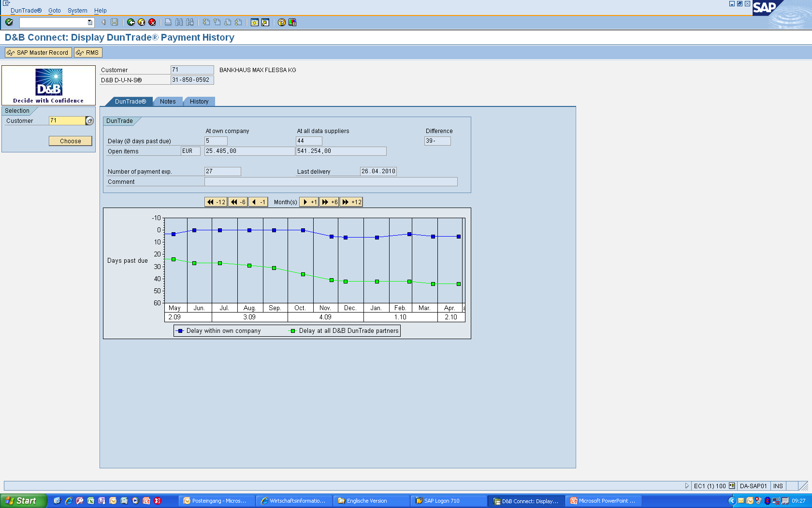Viewport: 812px width, 508px height.
Task: Click the Last delivery date field
Action: pos(378,171)
